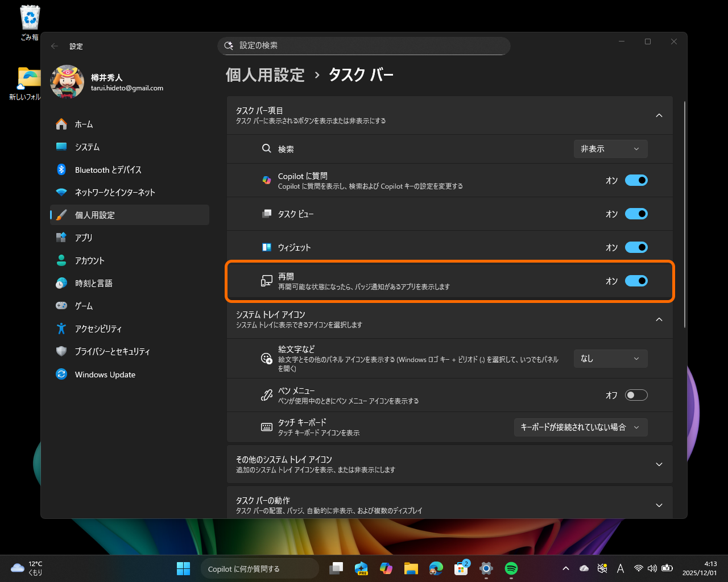728x582 pixels.
Task: Open the タッチ キーボード dropdown
Action: coord(581,427)
